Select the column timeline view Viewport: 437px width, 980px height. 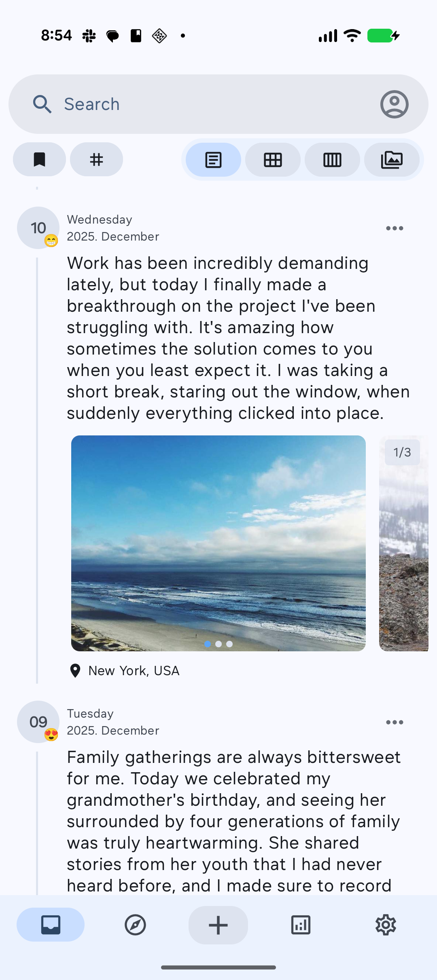332,160
